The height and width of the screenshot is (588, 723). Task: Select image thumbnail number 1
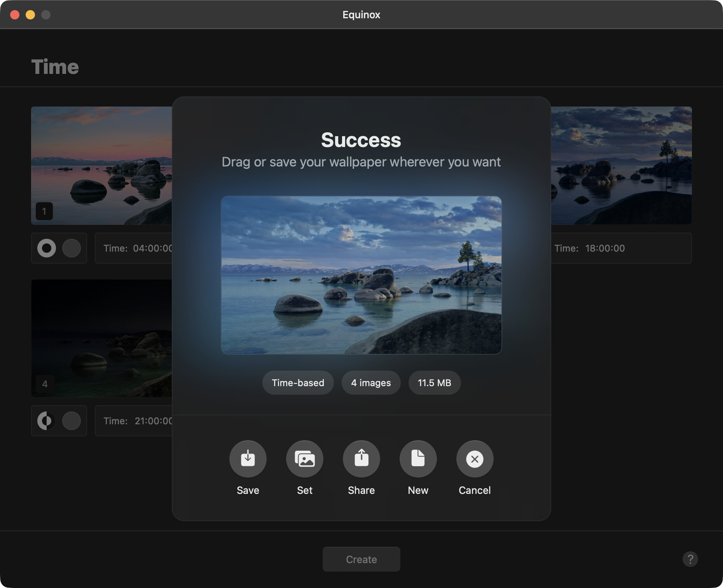pyautogui.click(x=101, y=165)
